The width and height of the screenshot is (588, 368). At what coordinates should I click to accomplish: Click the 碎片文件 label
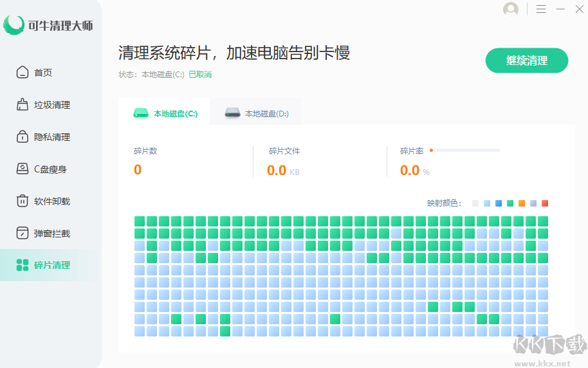point(284,151)
